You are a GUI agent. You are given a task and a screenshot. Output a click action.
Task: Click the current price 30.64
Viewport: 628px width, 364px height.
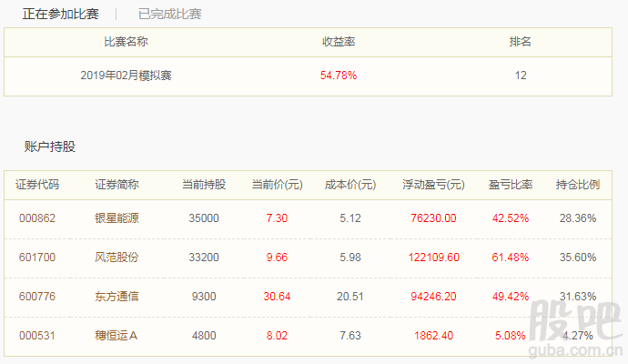point(278,297)
